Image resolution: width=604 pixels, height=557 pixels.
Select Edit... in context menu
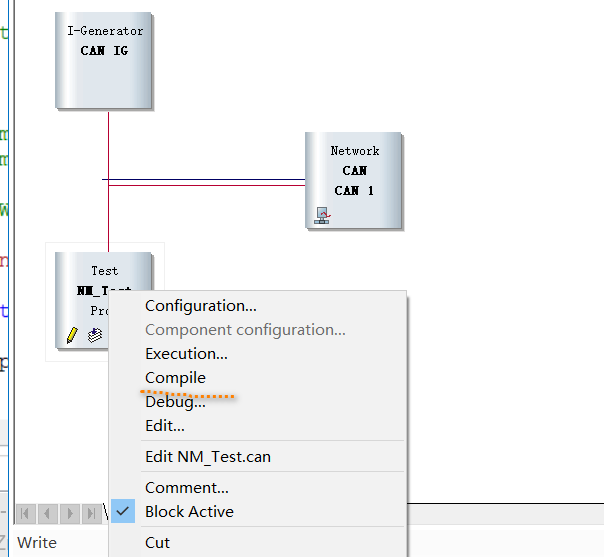(x=257, y=426)
